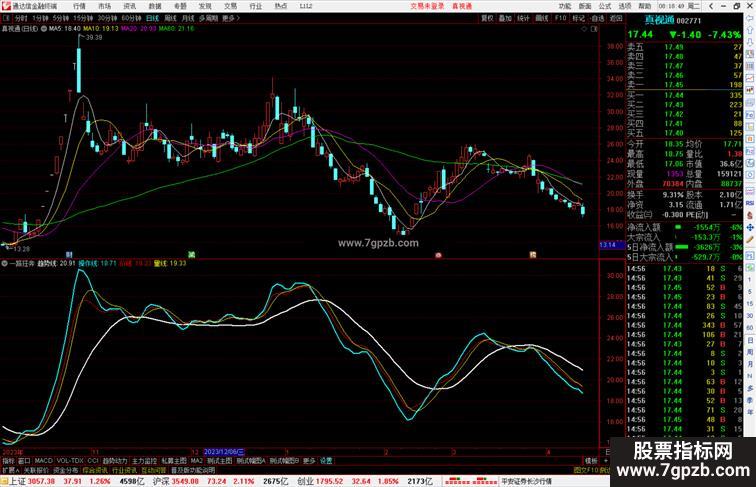756x487 pixels.
Task: Click the 沪深 index in status bar
Action: [x=161, y=481]
